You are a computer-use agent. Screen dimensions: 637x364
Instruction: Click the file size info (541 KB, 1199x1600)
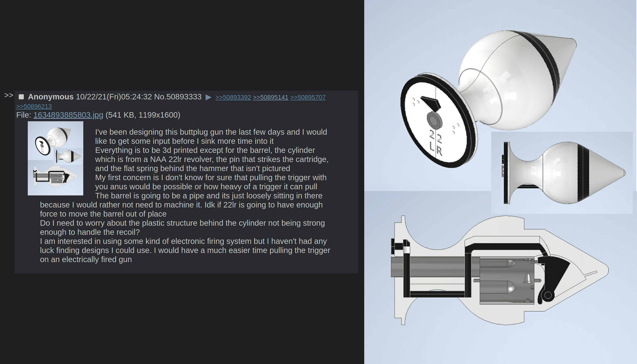pos(143,115)
